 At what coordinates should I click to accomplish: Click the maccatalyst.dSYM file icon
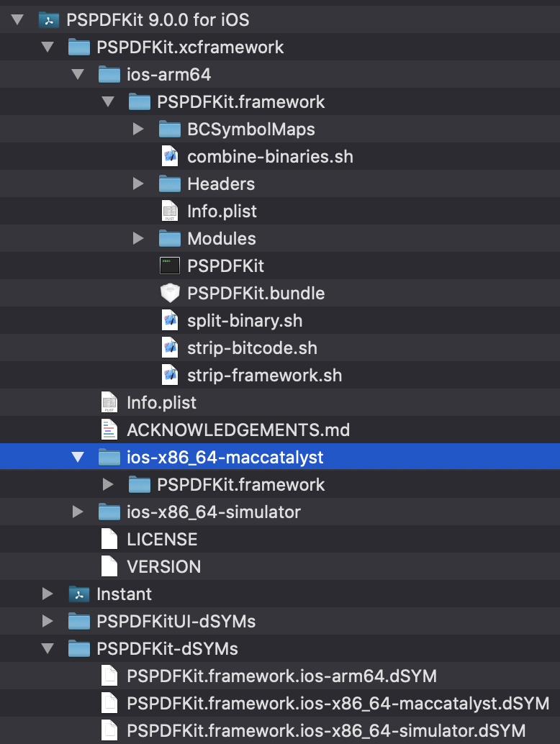tap(109, 703)
